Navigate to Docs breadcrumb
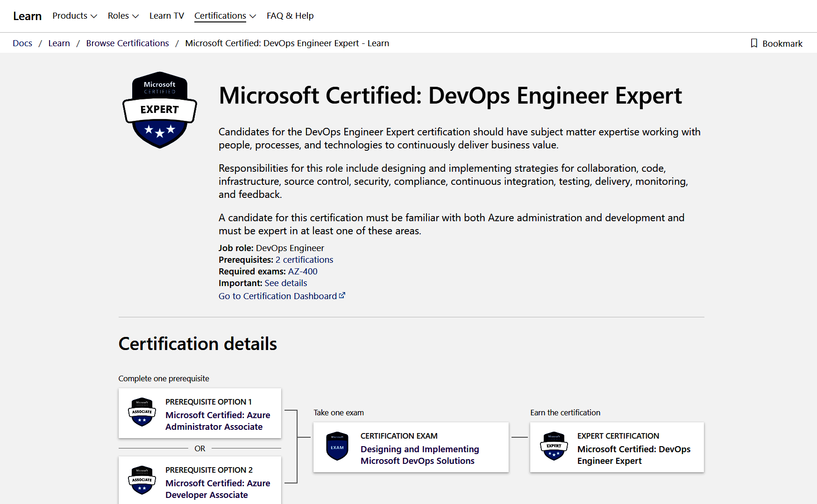 click(22, 43)
